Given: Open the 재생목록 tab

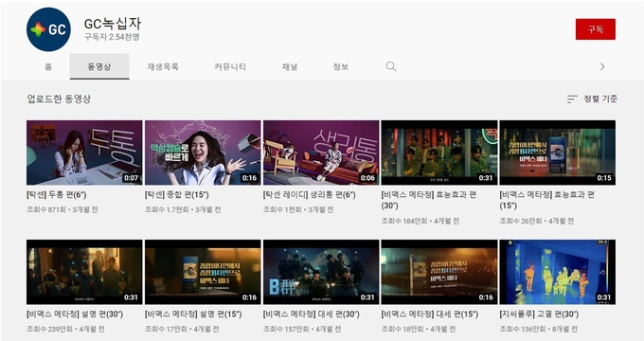Looking at the screenshot, I should pos(163,66).
